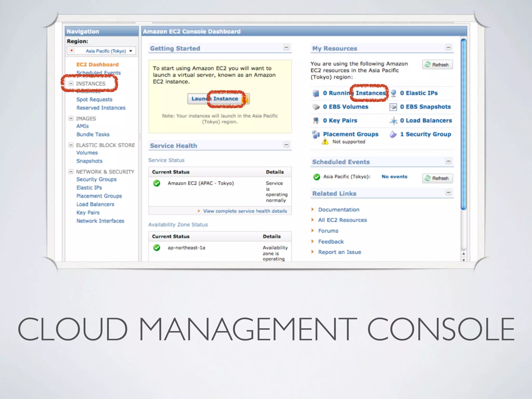Open Feedback related link
532x399 pixels.
point(331,242)
